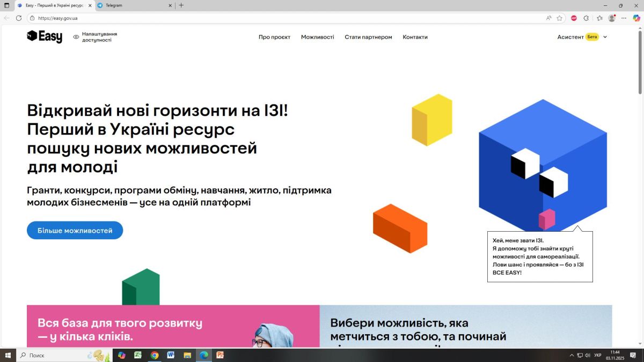Click the Extensions puzzle icon
Screen dimensions: 644x362
[x=586, y=18]
